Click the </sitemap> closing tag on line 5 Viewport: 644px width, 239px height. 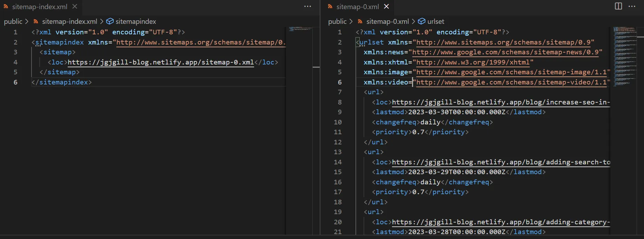[x=60, y=72]
